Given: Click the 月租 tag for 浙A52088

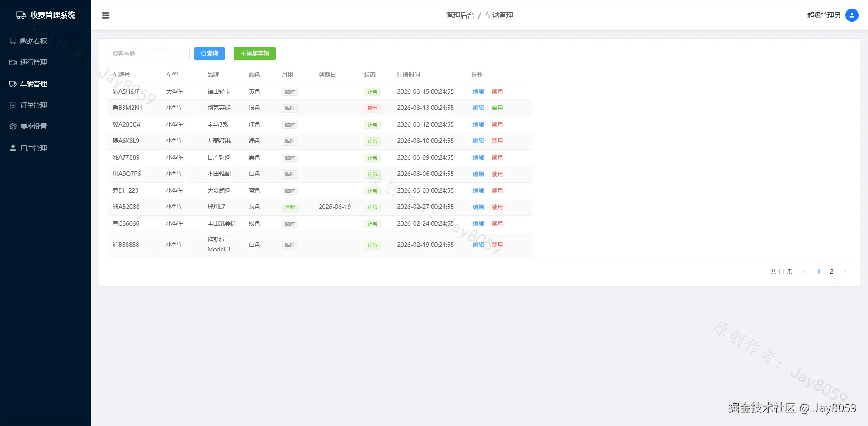Looking at the screenshot, I should (x=290, y=207).
